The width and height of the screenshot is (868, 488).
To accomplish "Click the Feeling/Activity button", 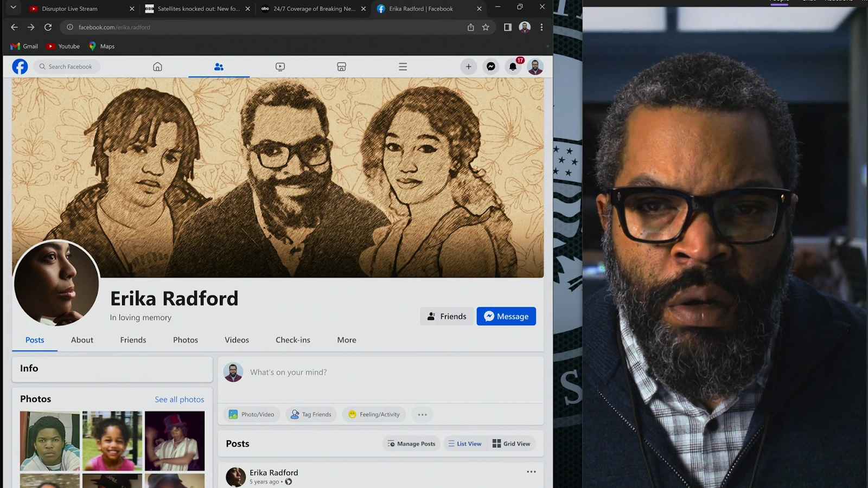I will (x=374, y=415).
